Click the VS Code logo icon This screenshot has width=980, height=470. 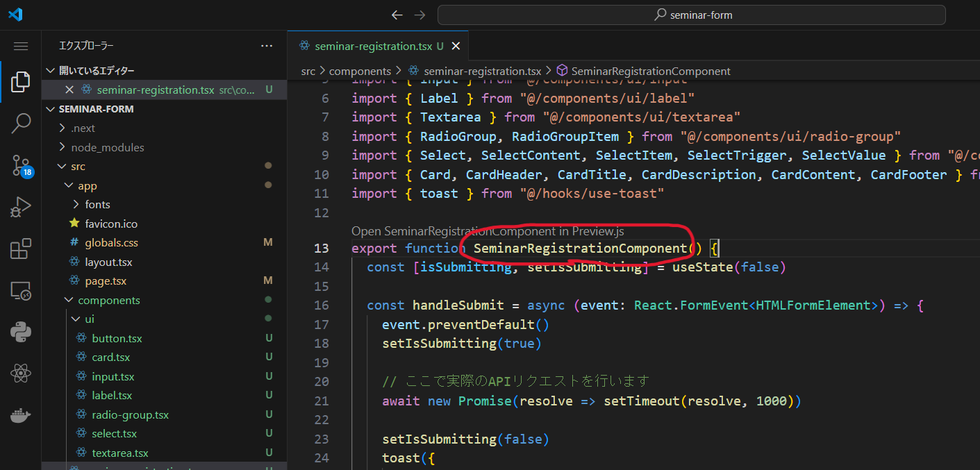[x=15, y=15]
